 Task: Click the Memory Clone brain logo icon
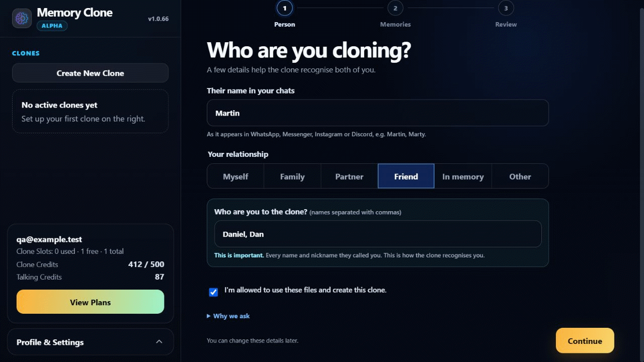coord(22,19)
